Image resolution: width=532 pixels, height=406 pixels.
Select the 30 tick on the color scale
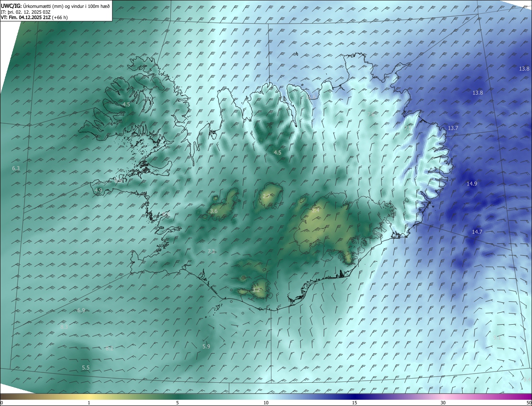pyautogui.click(x=443, y=403)
